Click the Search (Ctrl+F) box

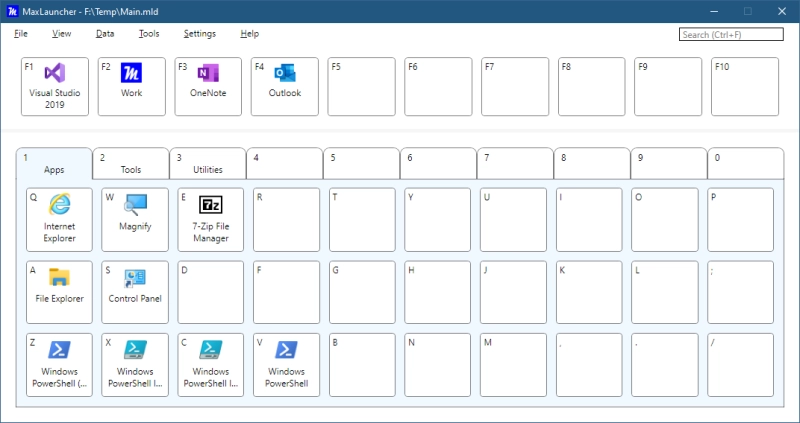coord(731,35)
